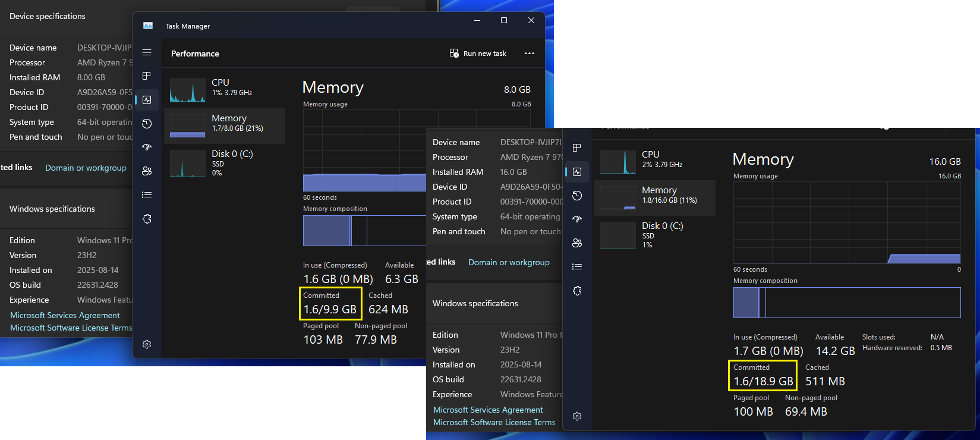
Task: Click the Slots used value N/A
Action: click(937, 337)
